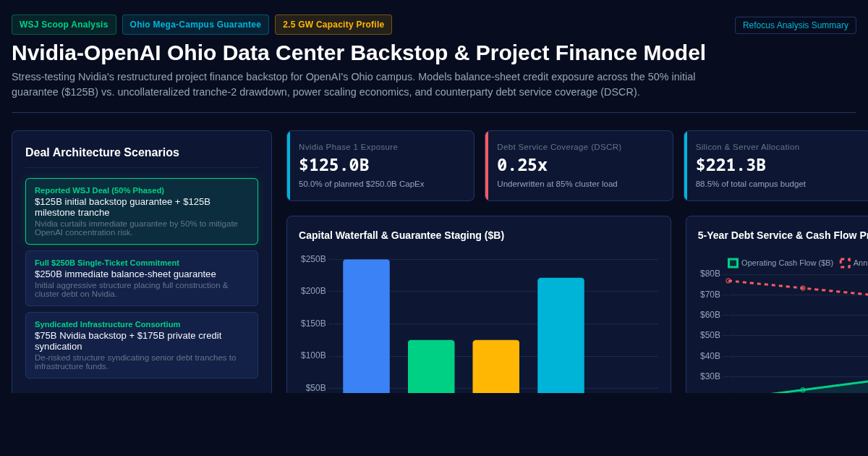The height and width of the screenshot is (456, 868).
Task: Select the green waterfall bar
Action: pyautogui.click(x=431, y=366)
